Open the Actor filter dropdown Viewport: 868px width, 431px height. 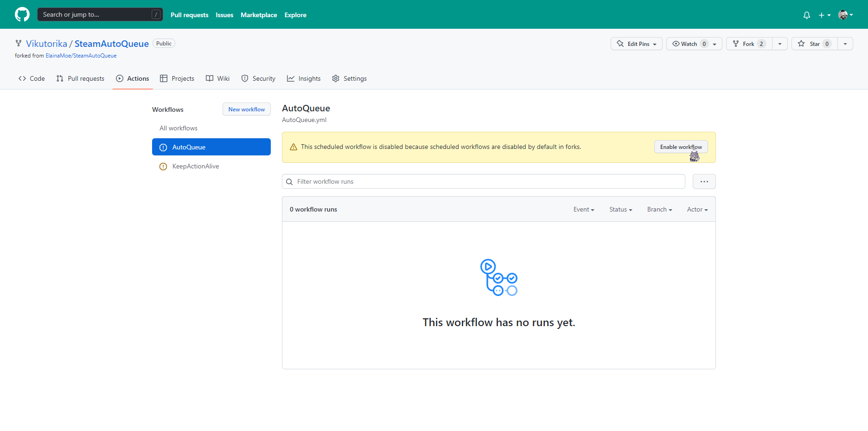697,210
